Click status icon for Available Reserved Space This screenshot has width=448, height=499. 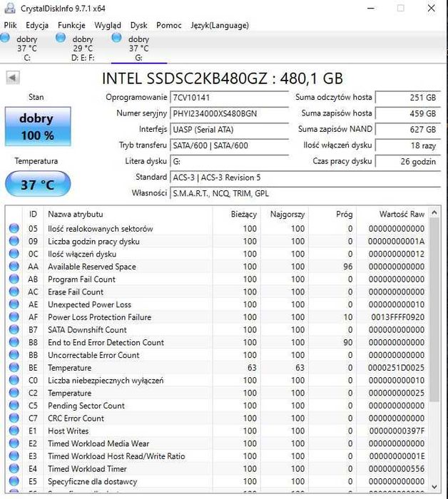[14, 266]
